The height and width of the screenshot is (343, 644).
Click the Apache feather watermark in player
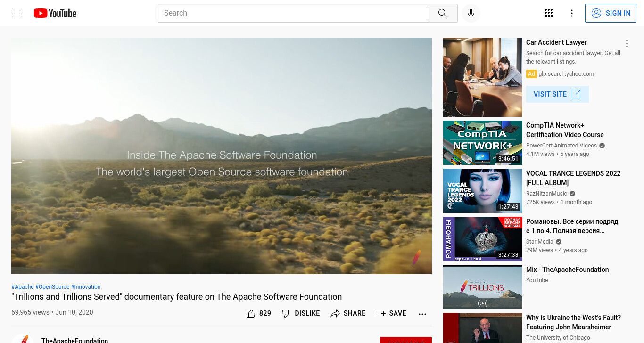pyautogui.click(x=416, y=258)
